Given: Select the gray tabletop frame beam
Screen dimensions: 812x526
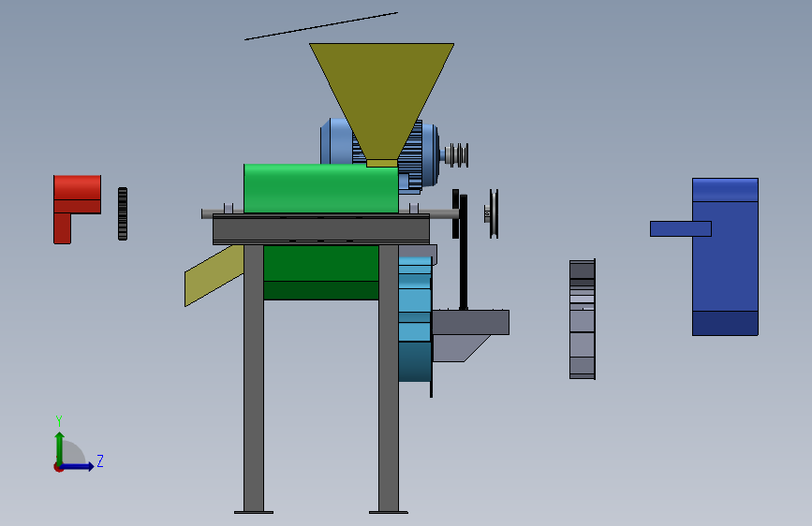Looking at the screenshot, I should coord(321,228).
